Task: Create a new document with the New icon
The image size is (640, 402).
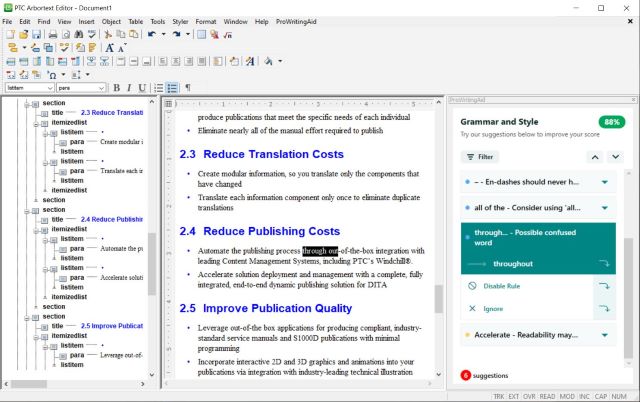Action: coord(11,35)
